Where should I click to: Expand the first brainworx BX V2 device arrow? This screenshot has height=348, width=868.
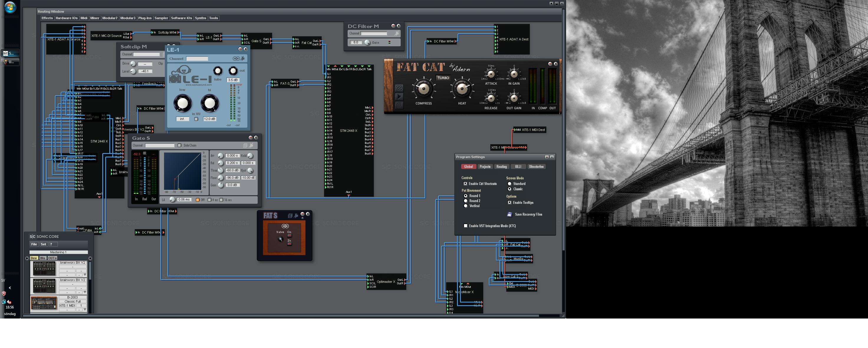tap(85, 275)
